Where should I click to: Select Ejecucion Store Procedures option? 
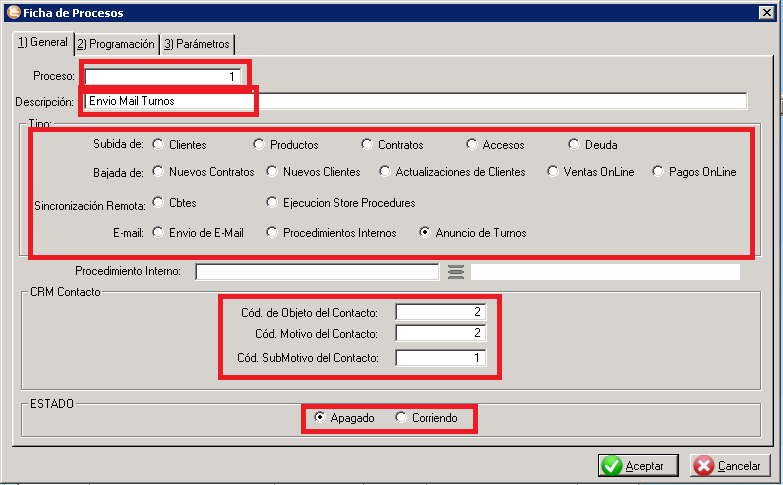pos(272,203)
